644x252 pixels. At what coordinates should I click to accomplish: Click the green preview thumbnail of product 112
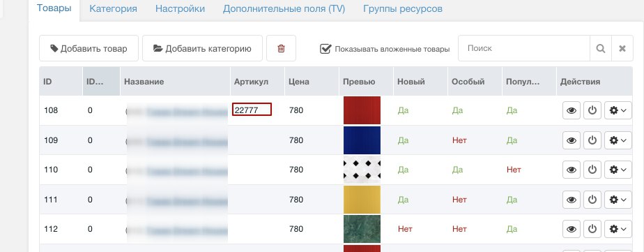(x=362, y=229)
